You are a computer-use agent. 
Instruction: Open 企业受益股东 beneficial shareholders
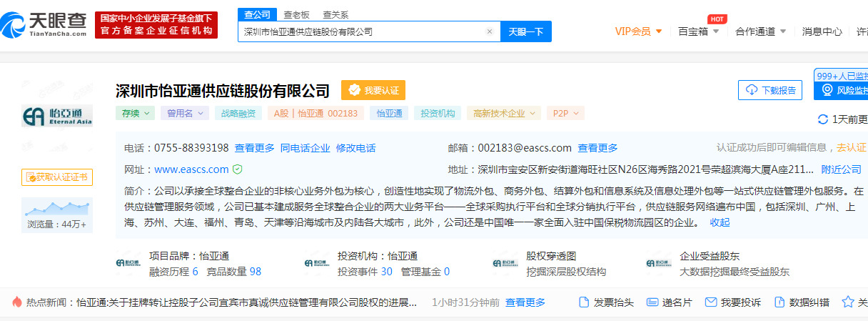point(710,255)
